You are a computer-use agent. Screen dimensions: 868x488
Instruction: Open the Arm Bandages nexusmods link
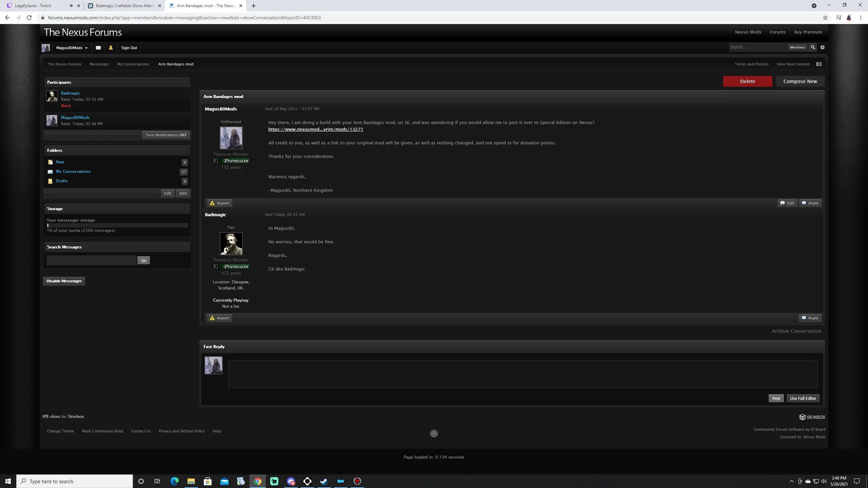click(x=315, y=129)
